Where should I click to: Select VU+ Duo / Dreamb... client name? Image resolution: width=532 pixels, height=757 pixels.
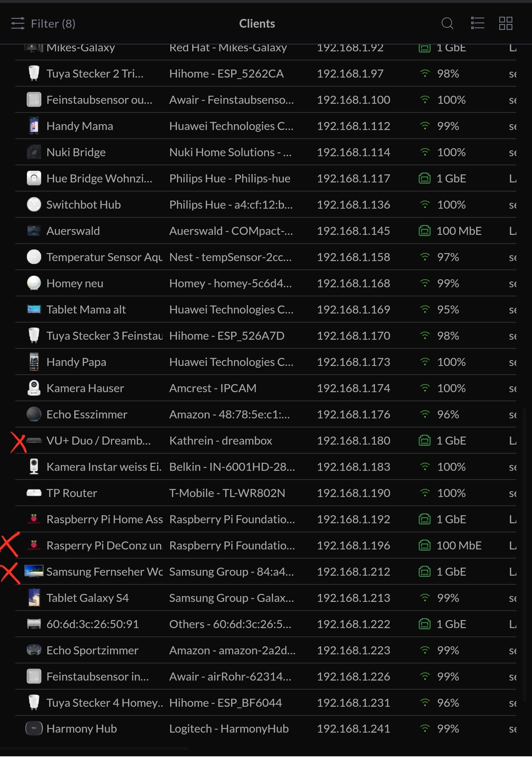pos(99,441)
